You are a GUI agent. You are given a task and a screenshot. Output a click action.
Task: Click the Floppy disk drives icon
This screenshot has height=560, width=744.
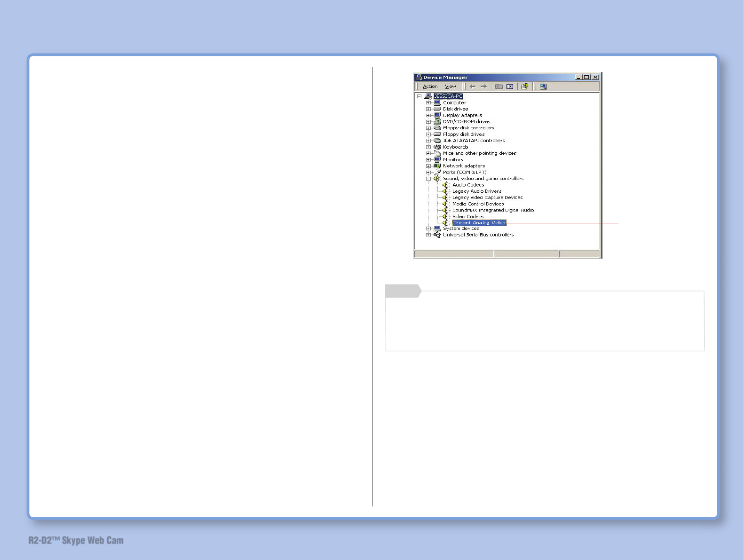point(437,134)
